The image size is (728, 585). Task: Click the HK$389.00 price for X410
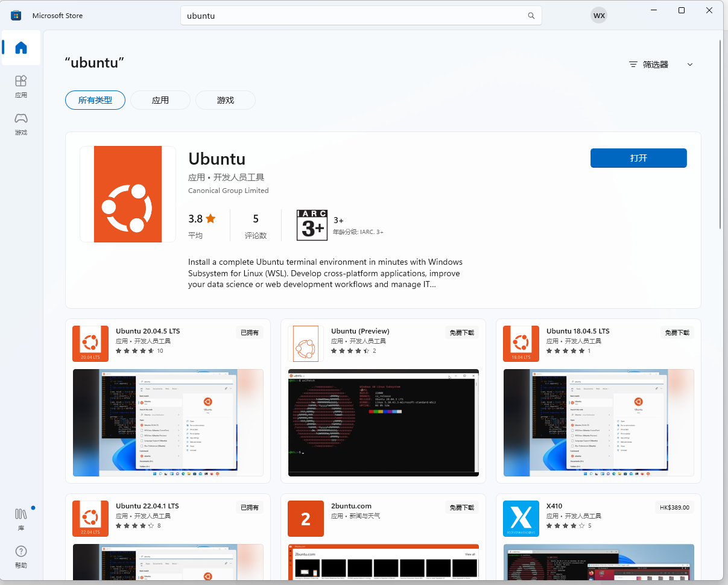coord(674,507)
